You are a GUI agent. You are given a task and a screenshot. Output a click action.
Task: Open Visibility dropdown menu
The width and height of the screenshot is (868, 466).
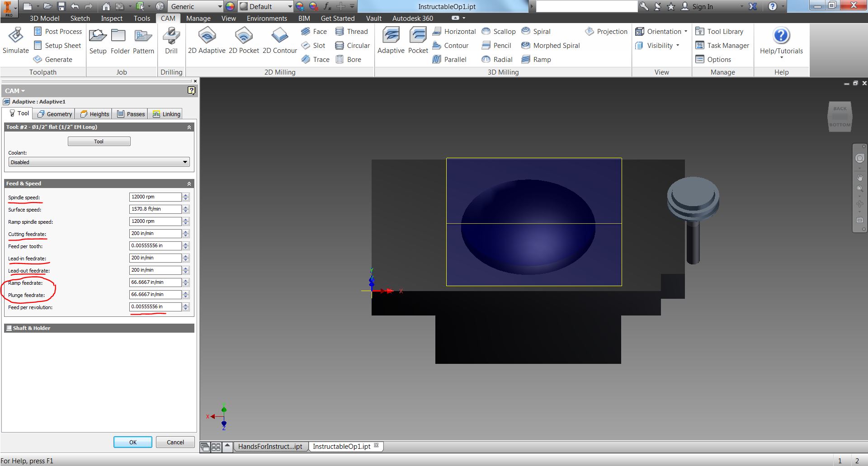657,46
